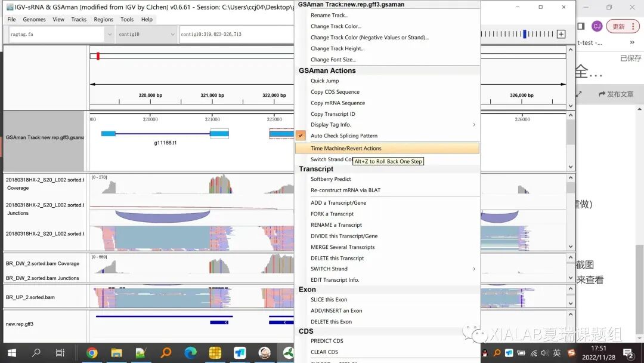Viewport: 644px width, 363px height.
Task: Click the orange magnifier tray icon
Action: [497, 353]
